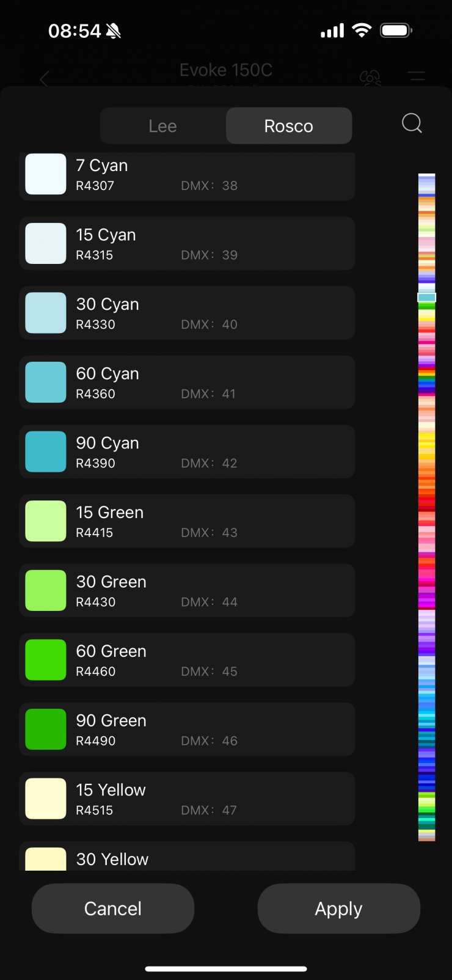Tap the back arrow behind the sheet
The width and height of the screenshot is (452, 980).
tap(44, 79)
